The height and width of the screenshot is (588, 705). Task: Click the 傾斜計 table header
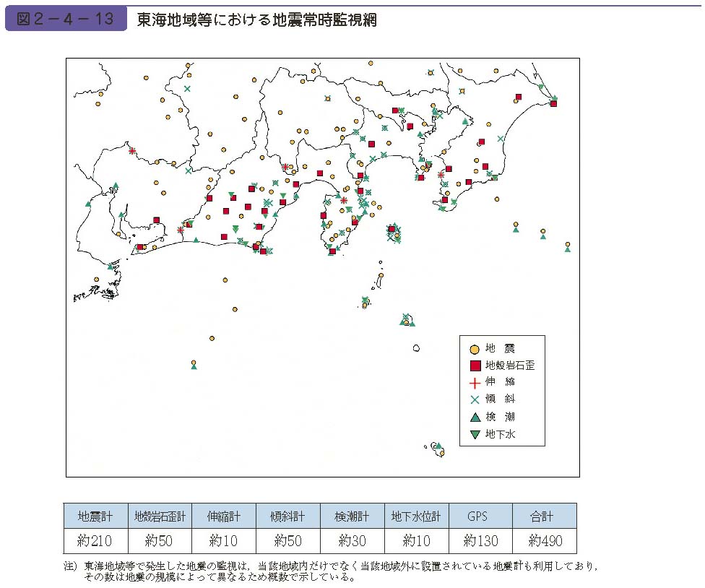[287, 516]
